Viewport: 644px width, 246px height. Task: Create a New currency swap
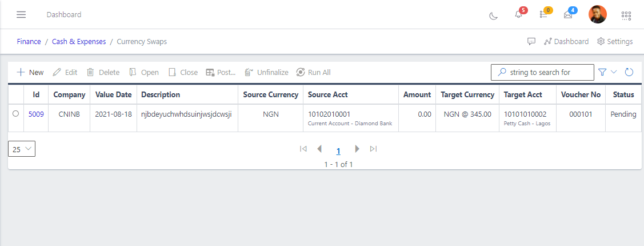pos(30,73)
